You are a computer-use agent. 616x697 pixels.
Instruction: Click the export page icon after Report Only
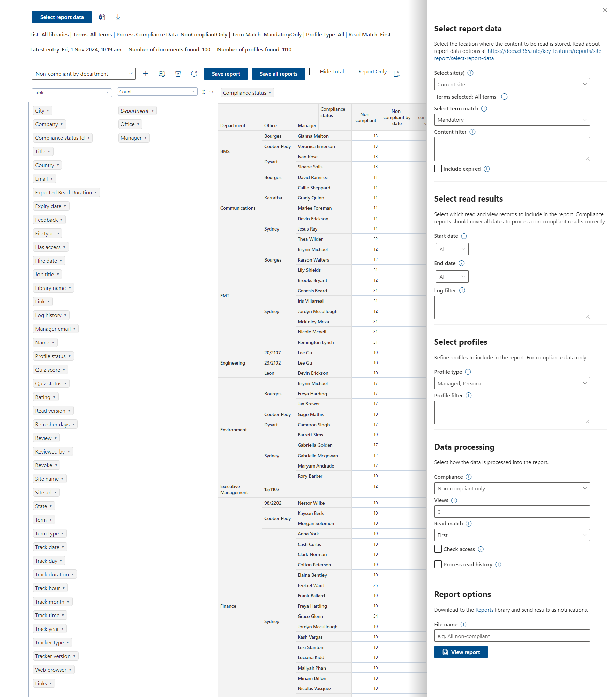point(396,74)
